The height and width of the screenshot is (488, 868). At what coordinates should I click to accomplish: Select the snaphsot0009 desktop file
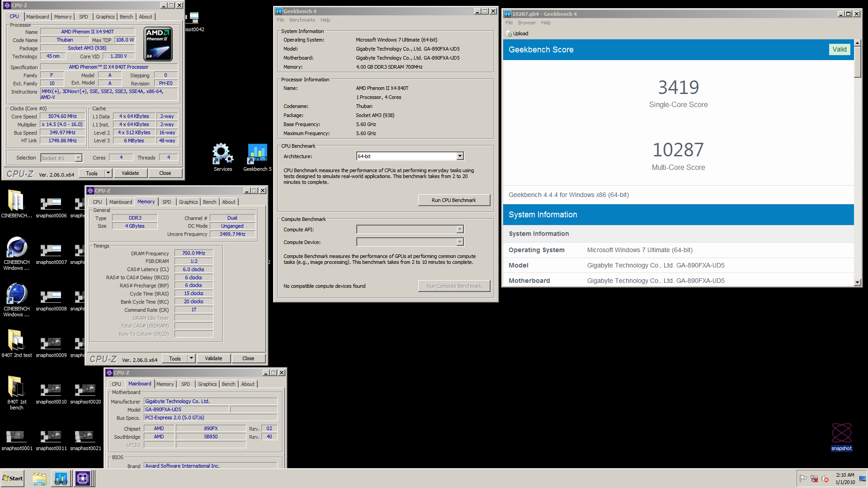coord(51,347)
